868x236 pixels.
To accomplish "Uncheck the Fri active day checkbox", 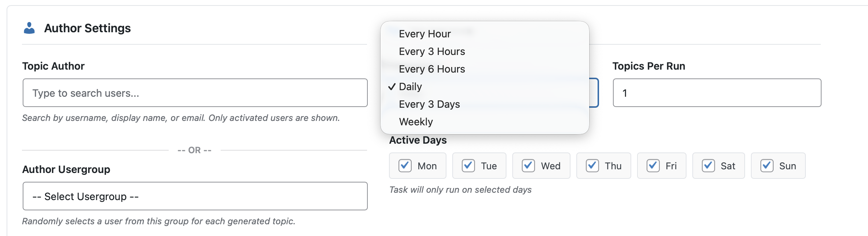I will click(x=653, y=166).
